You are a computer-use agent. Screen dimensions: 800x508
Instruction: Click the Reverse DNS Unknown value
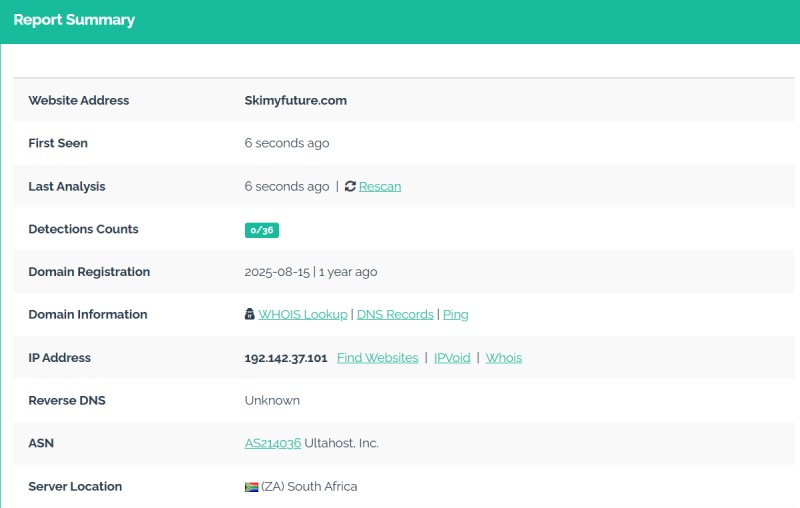coord(272,400)
